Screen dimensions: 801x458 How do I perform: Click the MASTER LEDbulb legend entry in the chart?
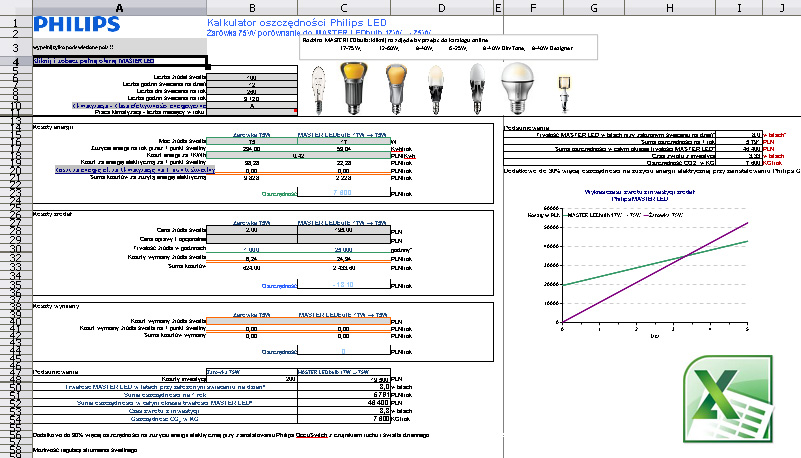602,215
